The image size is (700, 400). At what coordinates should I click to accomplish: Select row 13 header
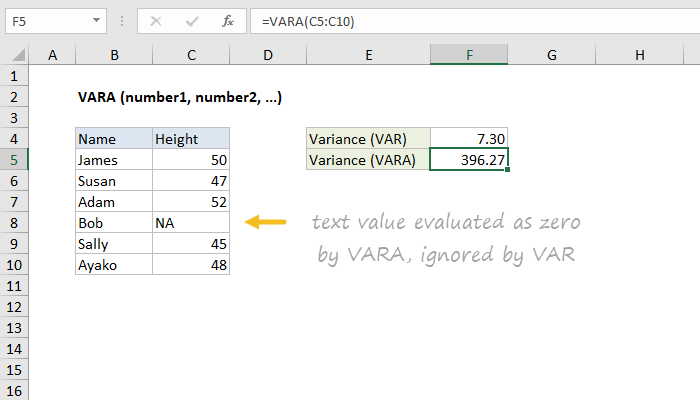point(14,328)
